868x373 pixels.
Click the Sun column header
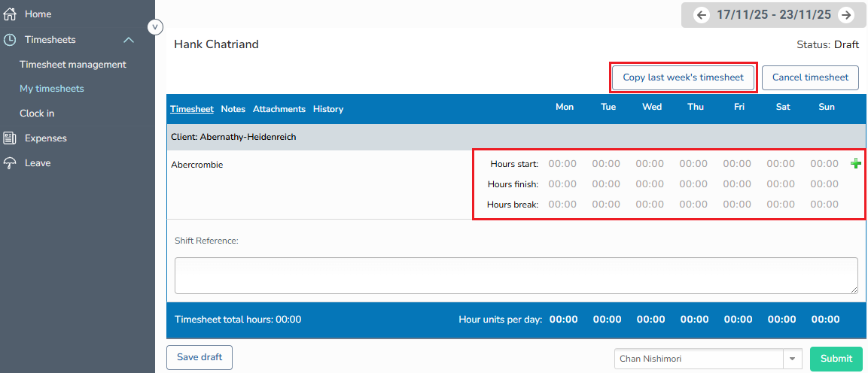pos(827,108)
